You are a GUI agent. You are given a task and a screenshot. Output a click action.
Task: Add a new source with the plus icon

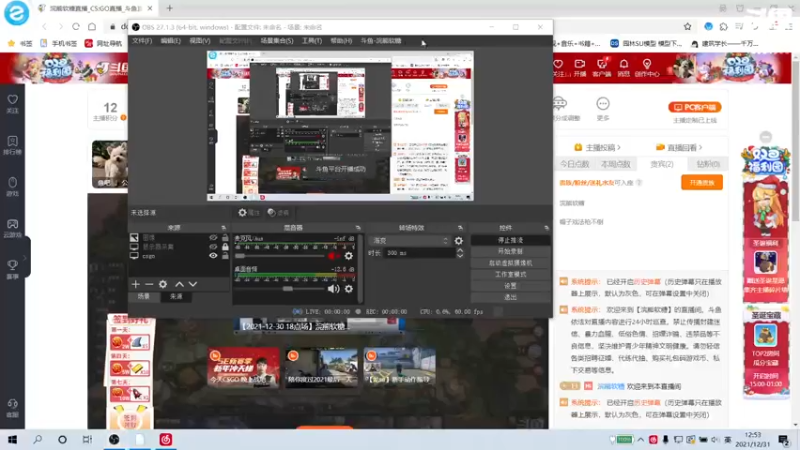136,284
